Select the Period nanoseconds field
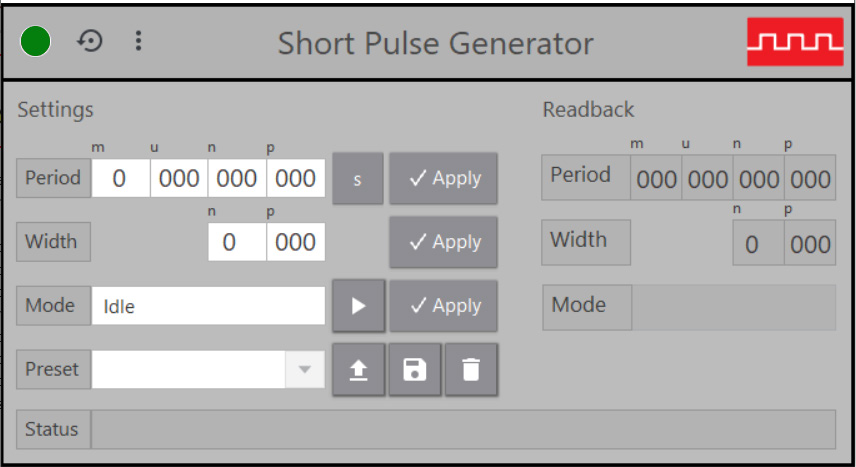 [x=237, y=179]
